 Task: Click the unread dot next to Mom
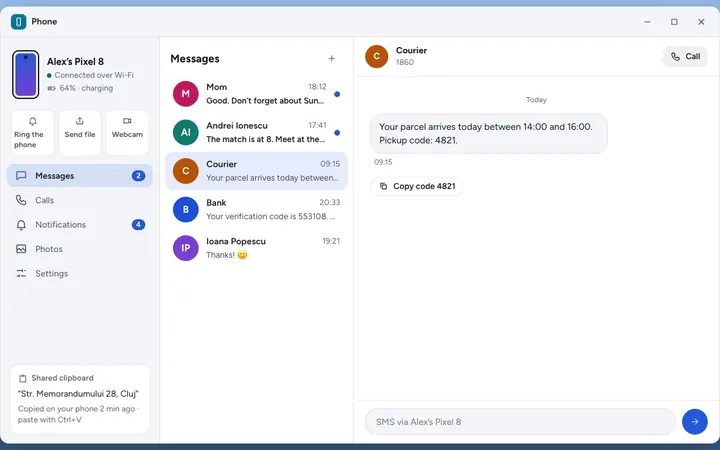pyautogui.click(x=337, y=94)
